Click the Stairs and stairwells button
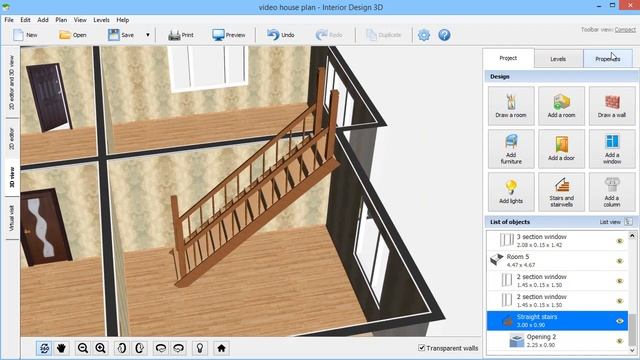 click(561, 192)
